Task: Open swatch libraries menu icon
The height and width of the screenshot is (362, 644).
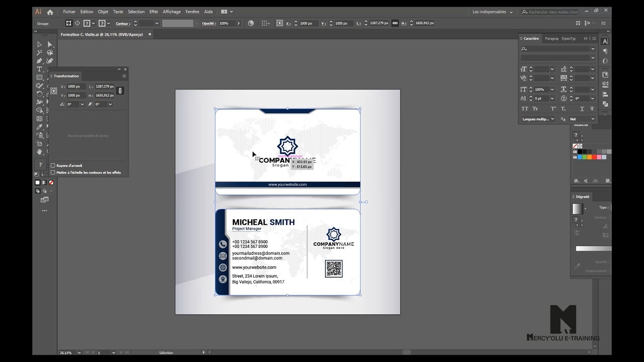Action: click(577, 181)
